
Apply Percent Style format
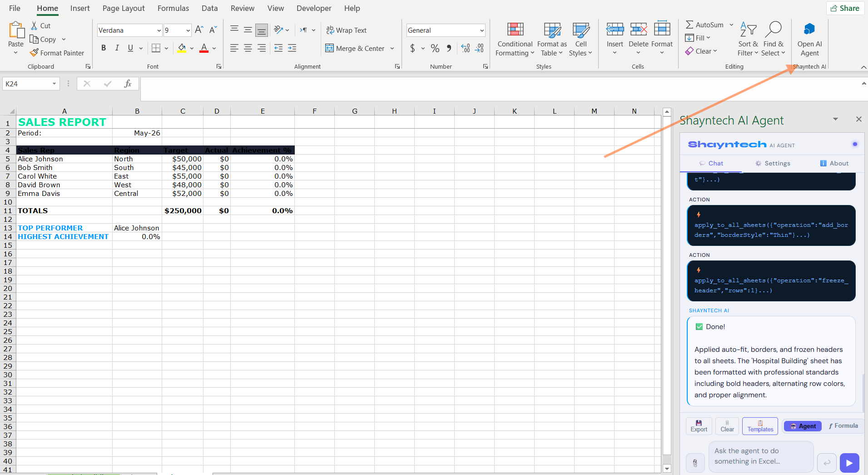pos(435,48)
